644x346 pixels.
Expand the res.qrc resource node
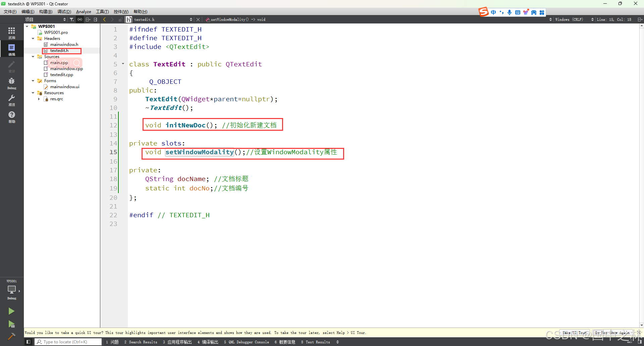point(39,99)
